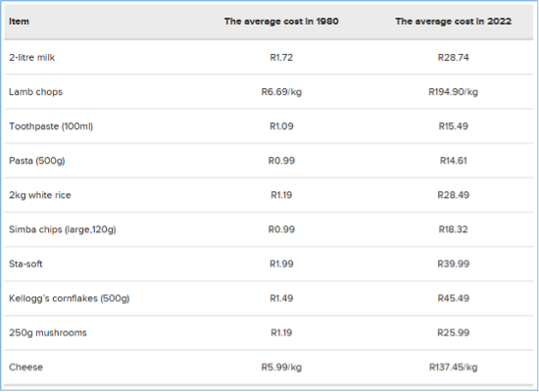Select Kellogg's cornflakes (500g) label

[x=70, y=298]
